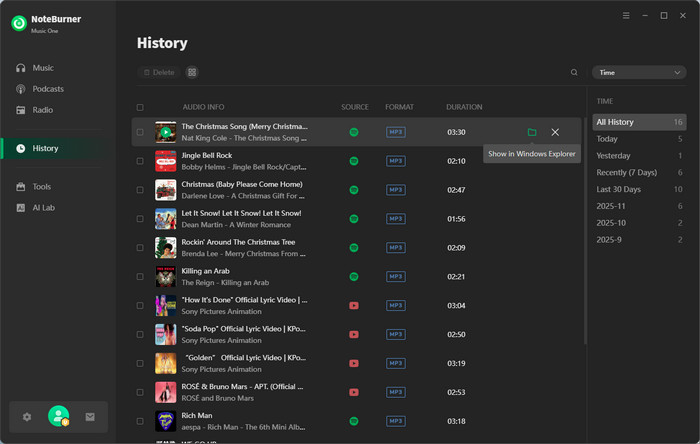Check the Killing an Arab checkbox

[x=140, y=277]
